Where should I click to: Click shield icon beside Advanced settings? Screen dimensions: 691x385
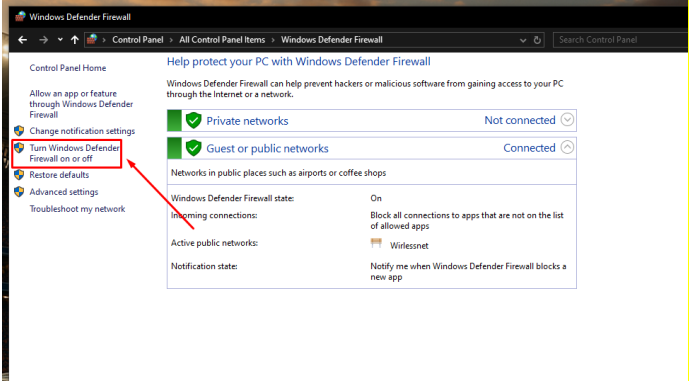click(19, 192)
